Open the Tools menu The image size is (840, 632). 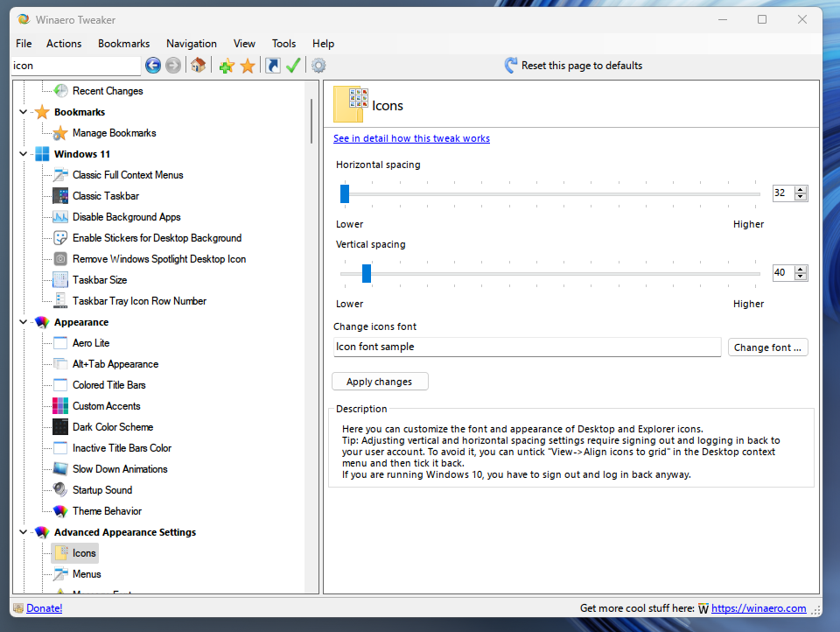283,43
